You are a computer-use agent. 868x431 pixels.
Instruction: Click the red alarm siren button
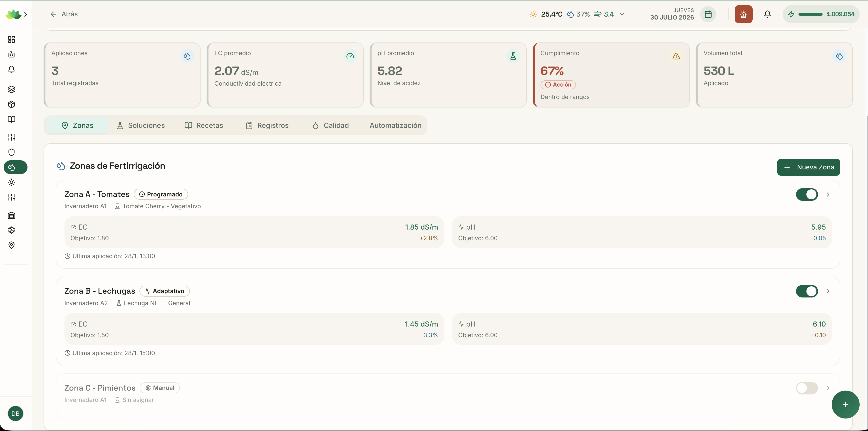click(x=743, y=14)
